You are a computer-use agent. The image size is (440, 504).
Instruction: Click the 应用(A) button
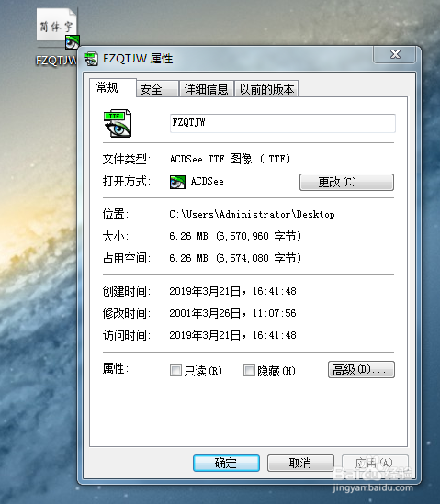pos(375,464)
